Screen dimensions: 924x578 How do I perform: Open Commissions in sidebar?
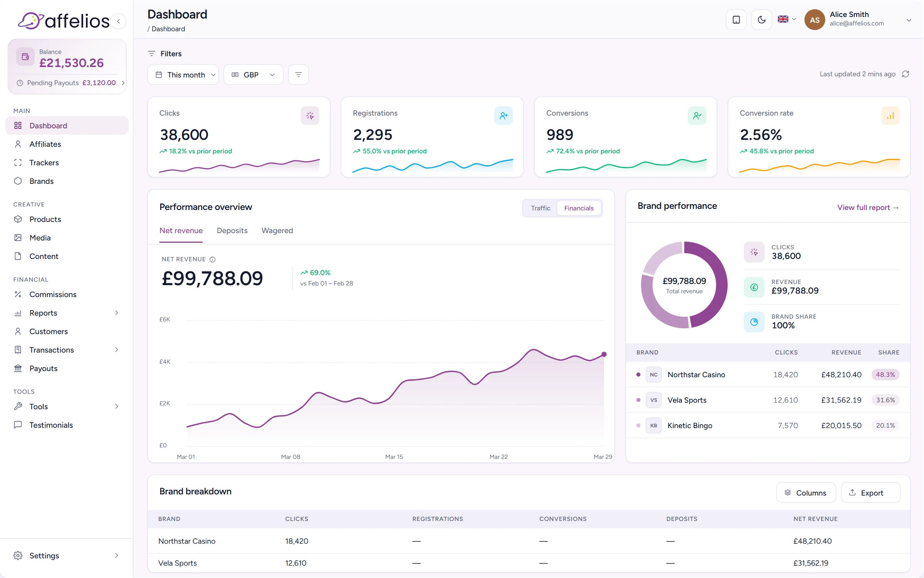67,294
